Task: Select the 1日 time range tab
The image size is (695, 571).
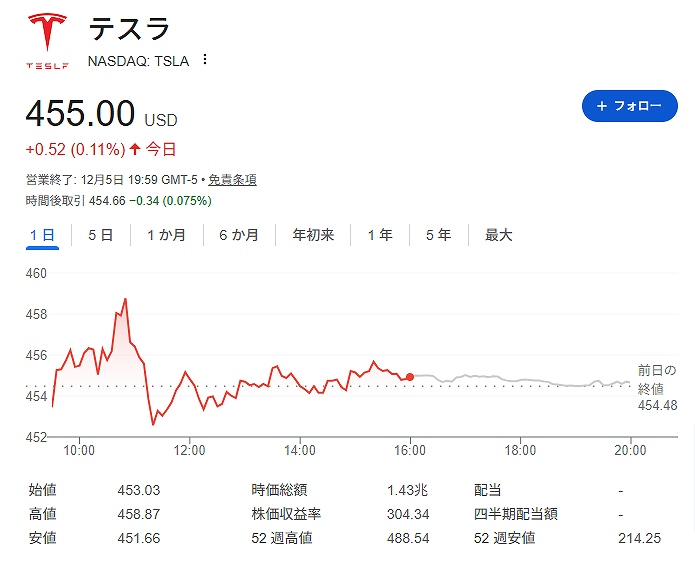Action: 42,236
